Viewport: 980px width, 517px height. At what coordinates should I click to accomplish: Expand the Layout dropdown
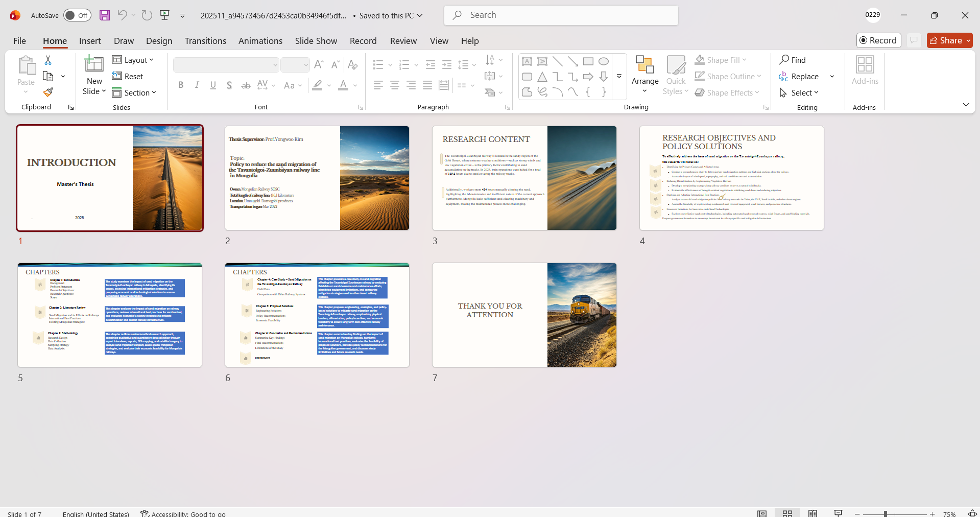(x=133, y=60)
